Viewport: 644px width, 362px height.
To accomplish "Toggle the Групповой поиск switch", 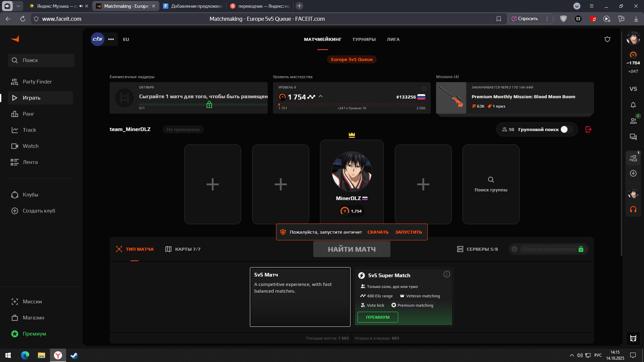I will click(x=567, y=129).
